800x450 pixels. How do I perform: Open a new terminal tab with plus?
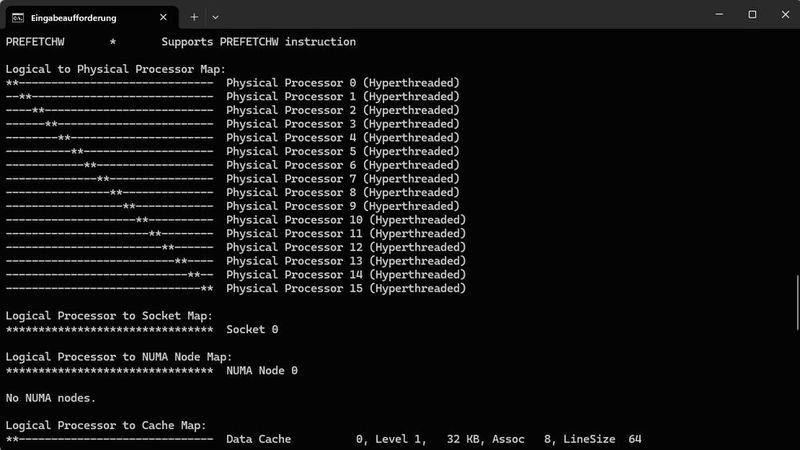[194, 16]
